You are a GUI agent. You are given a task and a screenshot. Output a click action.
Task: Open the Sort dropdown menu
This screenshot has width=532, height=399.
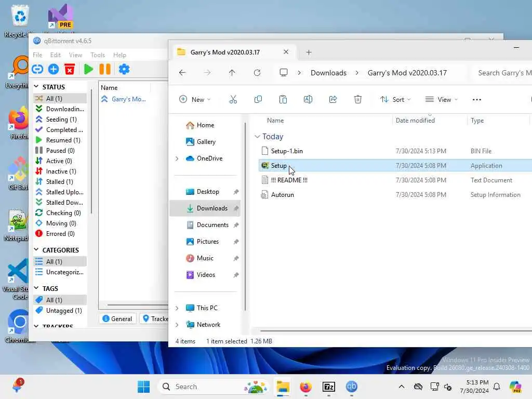tap(395, 99)
